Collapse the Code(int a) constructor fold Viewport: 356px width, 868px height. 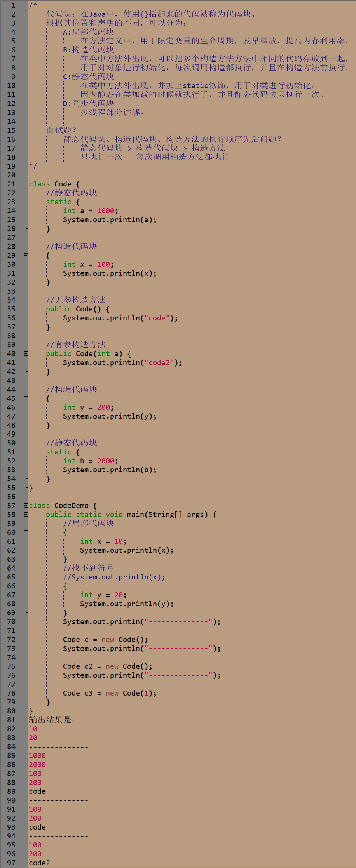click(x=26, y=353)
